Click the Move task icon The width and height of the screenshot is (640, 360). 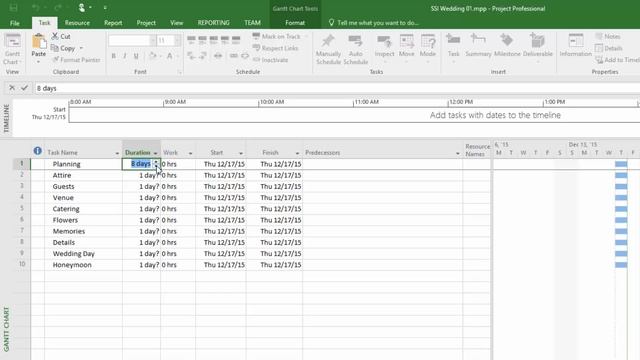[x=407, y=41]
